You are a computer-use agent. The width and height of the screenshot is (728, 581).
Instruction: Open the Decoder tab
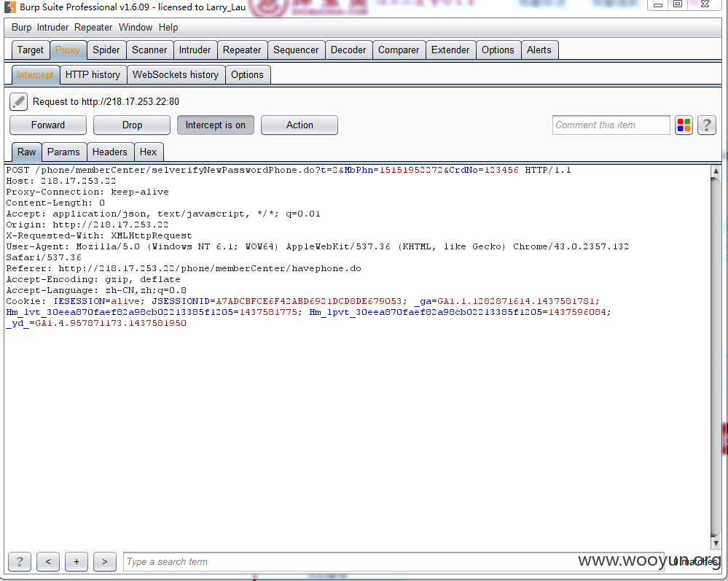click(x=348, y=50)
